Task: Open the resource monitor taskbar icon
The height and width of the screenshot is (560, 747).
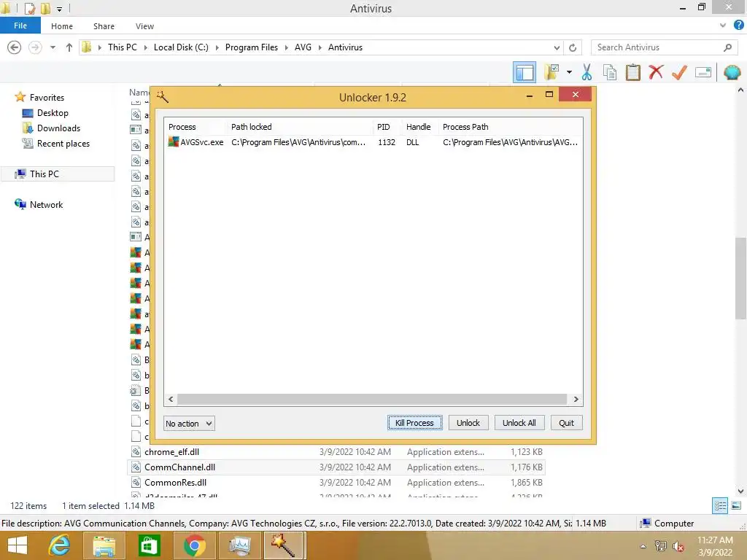Action: click(239, 545)
